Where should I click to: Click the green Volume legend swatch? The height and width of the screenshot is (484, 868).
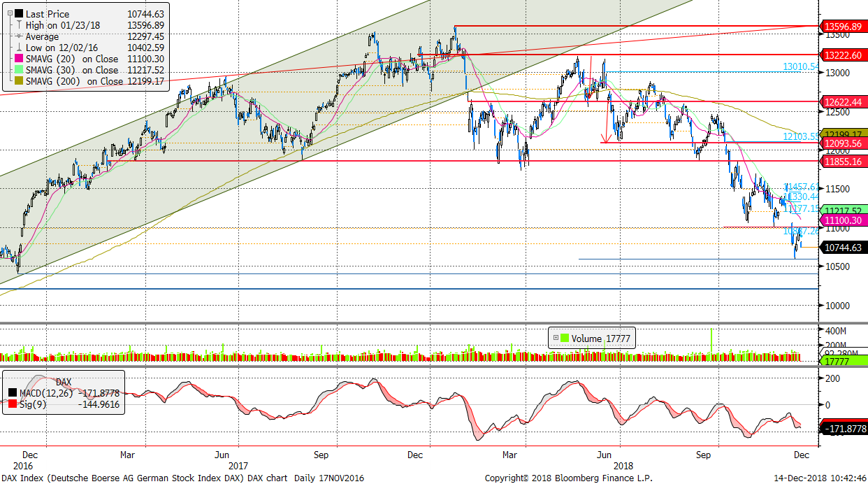point(565,339)
